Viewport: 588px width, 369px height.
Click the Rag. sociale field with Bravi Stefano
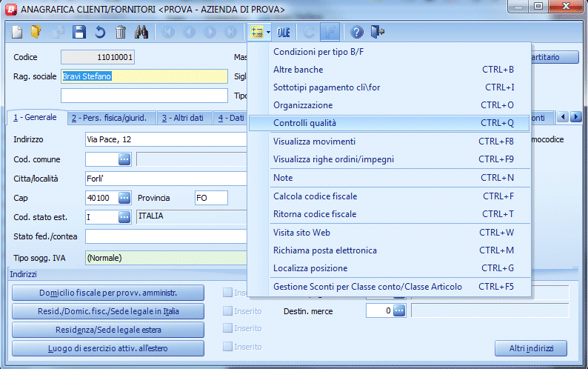(x=144, y=76)
